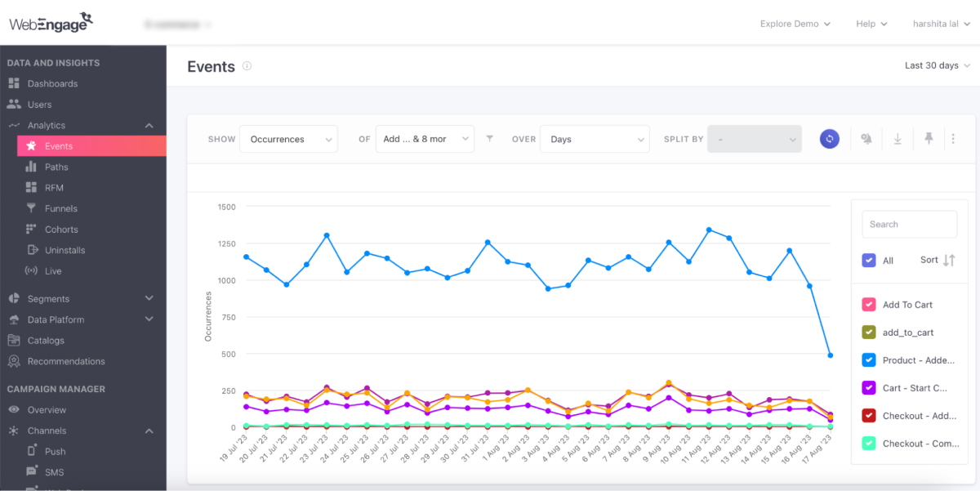Collapse the Analytics sidebar section

tap(149, 125)
